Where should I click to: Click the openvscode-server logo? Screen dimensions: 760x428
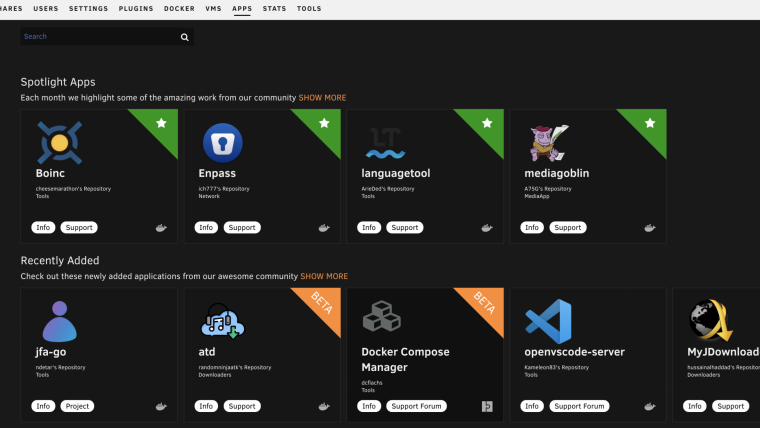click(x=549, y=321)
